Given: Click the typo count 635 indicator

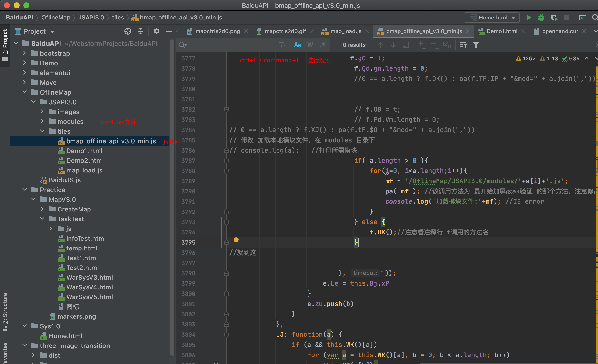Looking at the screenshot, I should point(571,59).
